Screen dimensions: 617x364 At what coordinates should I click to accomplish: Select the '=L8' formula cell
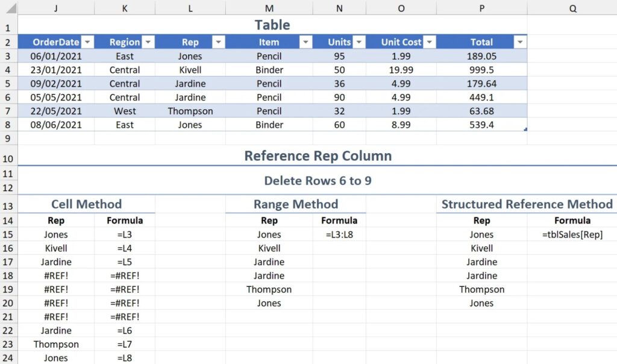125,358
